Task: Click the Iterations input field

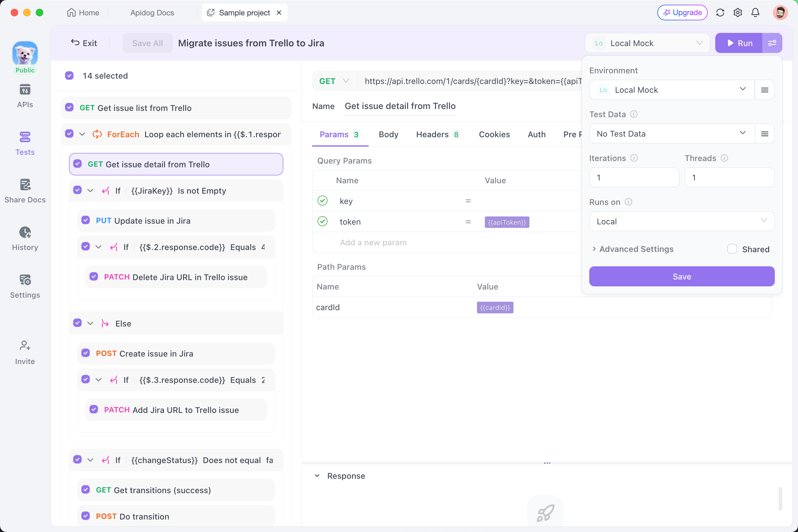Action: point(634,177)
